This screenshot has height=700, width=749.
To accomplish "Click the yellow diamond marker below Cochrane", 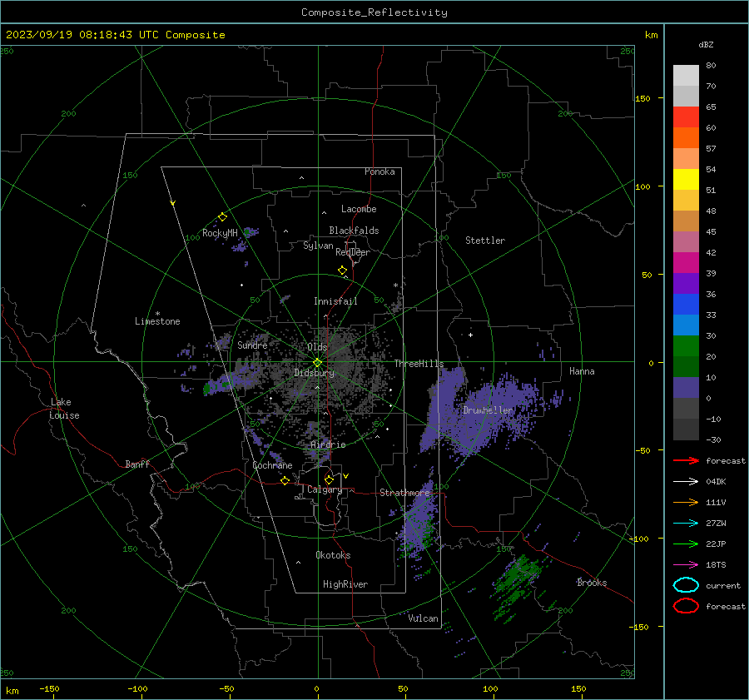I will click(285, 480).
